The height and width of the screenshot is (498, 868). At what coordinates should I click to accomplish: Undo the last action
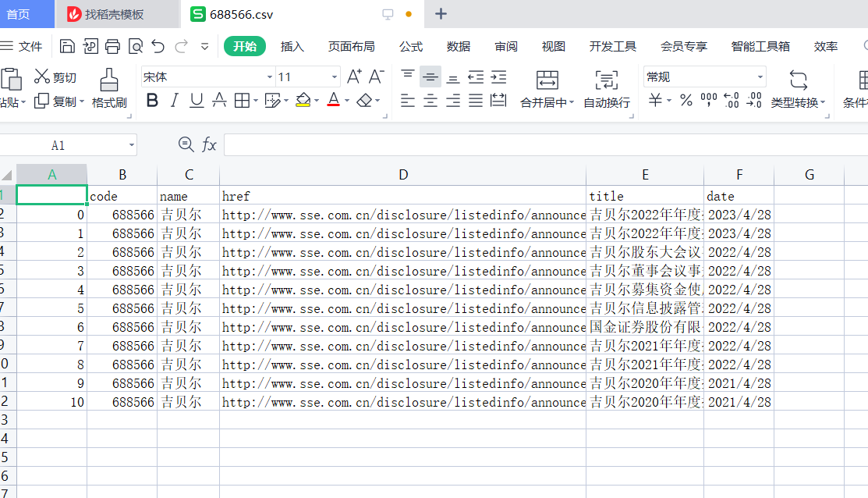point(158,46)
